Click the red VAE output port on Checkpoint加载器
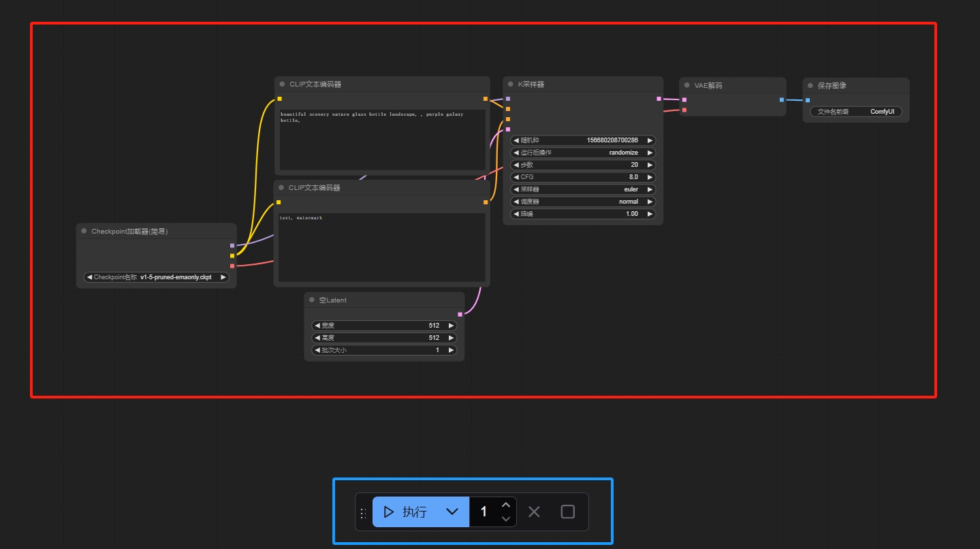Screen dimensions: 980x549 coord(232,266)
